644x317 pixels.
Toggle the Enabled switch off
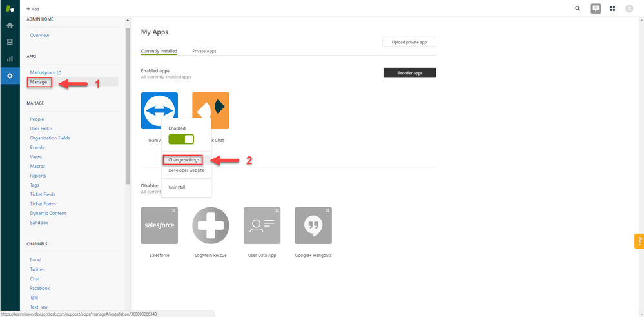(181, 139)
